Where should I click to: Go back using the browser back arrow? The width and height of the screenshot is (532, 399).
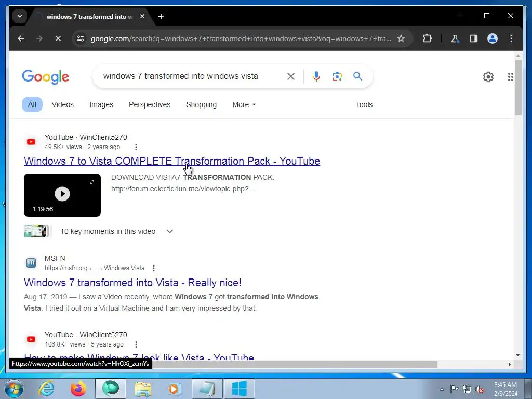[21, 38]
